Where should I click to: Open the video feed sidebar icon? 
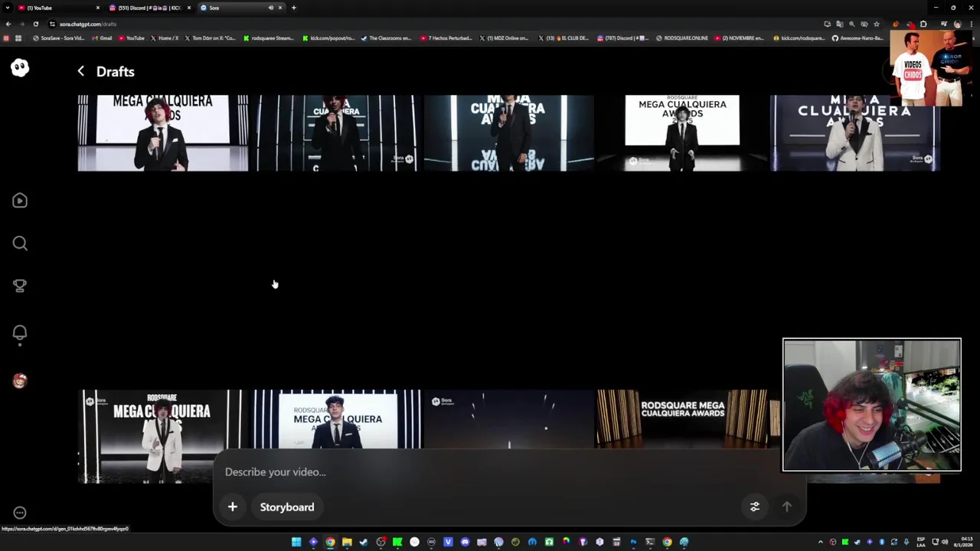point(20,201)
